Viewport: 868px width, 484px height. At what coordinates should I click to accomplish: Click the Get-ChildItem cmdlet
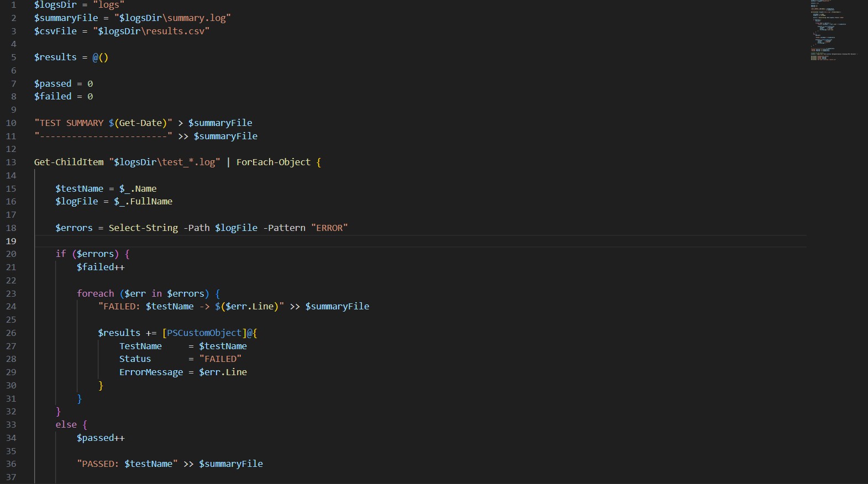[69, 162]
